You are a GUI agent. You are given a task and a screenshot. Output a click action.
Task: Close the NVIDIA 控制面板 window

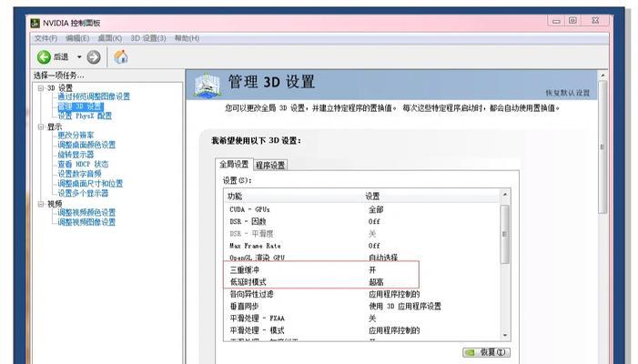click(x=595, y=21)
